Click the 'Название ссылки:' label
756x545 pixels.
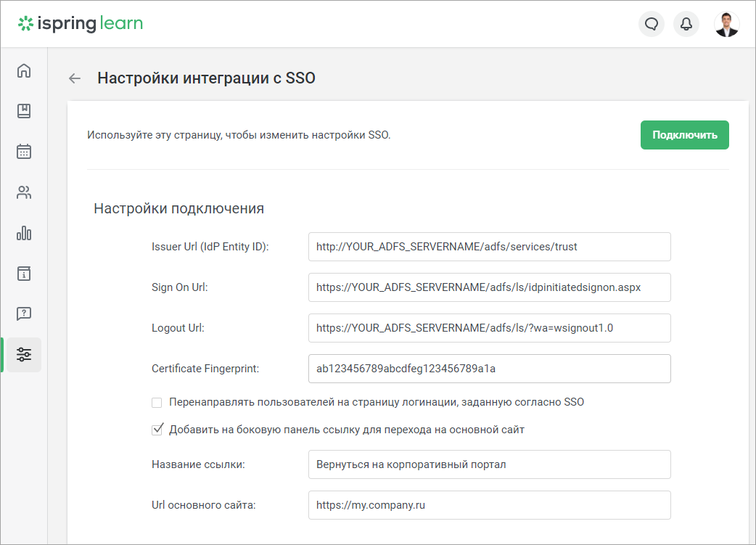click(198, 464)
